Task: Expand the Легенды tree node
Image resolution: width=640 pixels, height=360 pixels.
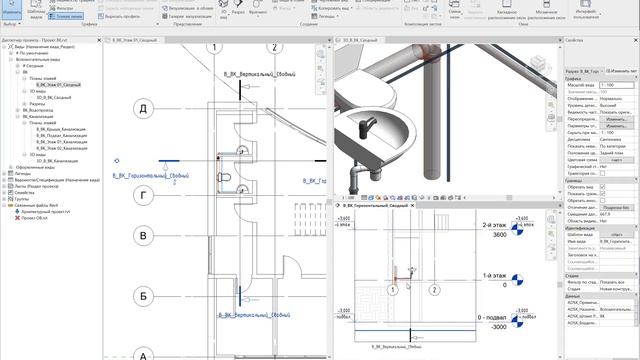Action: [4, 173]
